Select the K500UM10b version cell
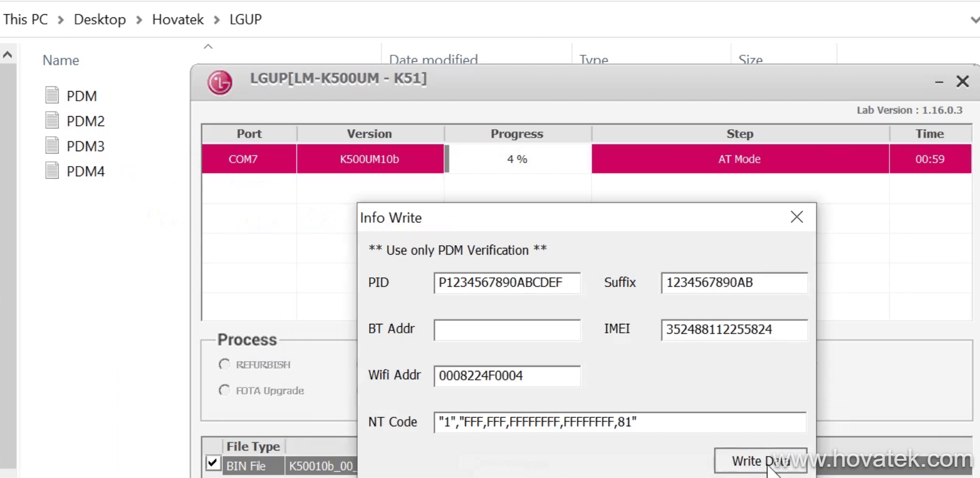The image size is (980, 478). click(370, 159)
